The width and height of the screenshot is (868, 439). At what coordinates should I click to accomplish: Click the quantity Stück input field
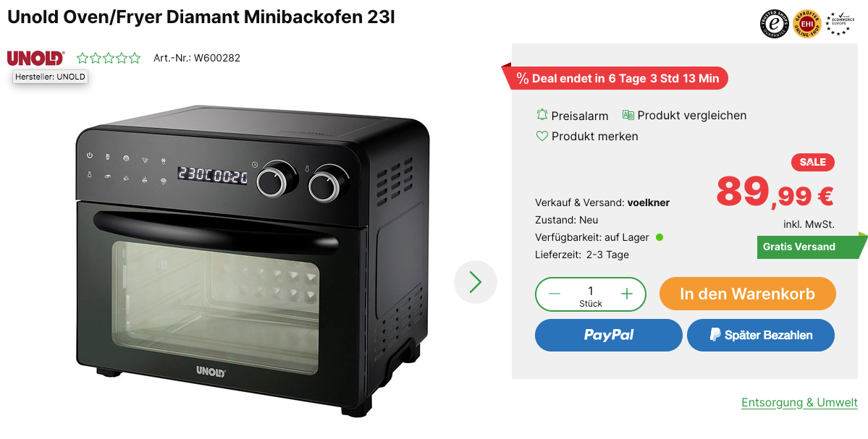591,294
